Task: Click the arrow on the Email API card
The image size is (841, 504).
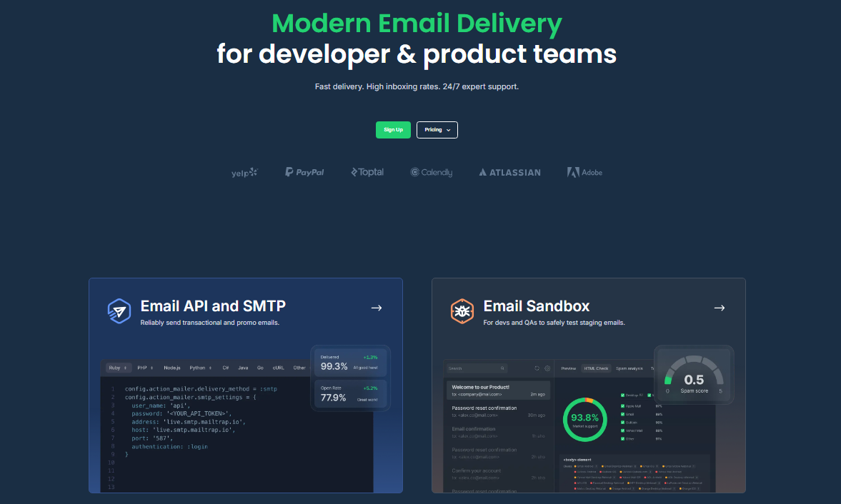Action: [377, 308]
